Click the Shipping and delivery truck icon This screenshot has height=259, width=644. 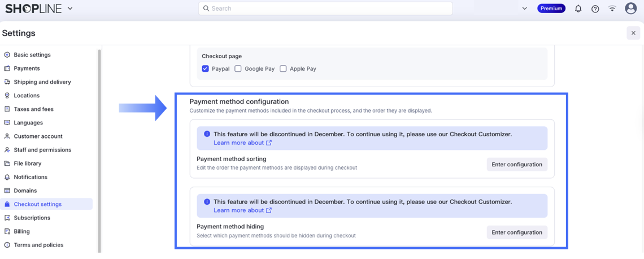[7, 82]
